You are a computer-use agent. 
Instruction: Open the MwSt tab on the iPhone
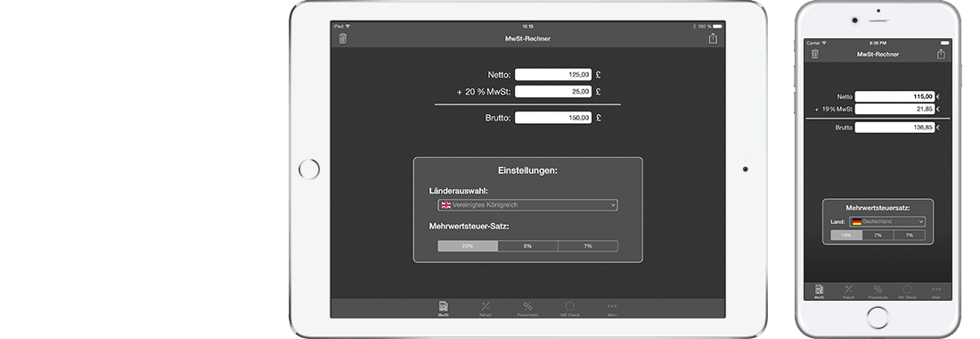click(819, 292)
